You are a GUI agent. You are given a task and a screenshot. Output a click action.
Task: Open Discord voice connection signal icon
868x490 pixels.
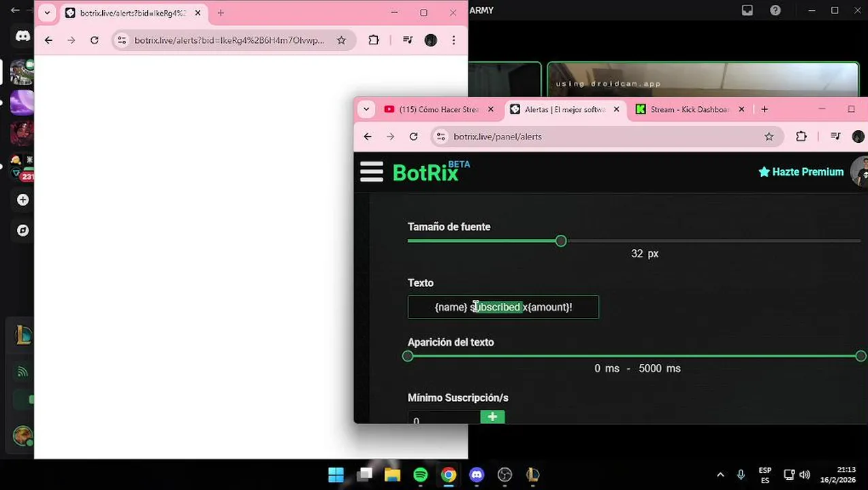pyautogui.click(x=22, y=372)
